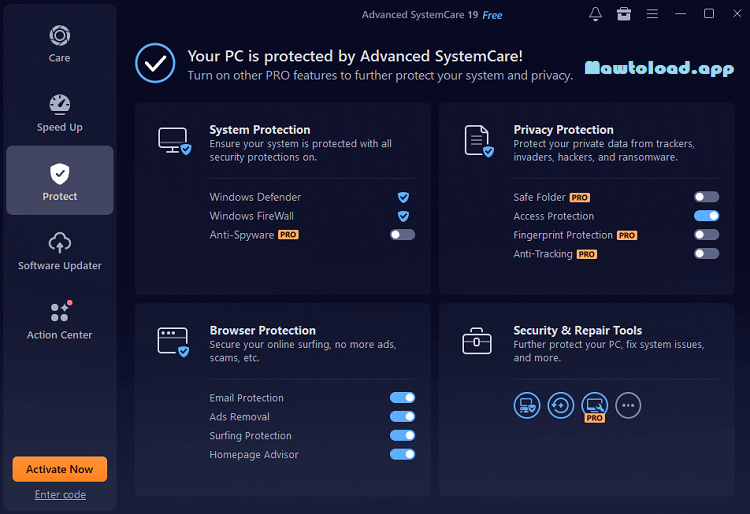Click the large protected checkmark circle
750x514 pixels.
pyautogui.click(x=155, y=63)
